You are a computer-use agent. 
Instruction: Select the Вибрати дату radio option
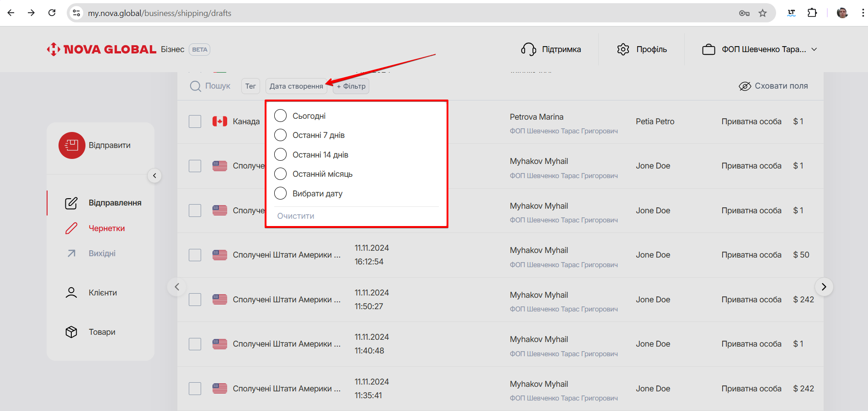(280, 194)
